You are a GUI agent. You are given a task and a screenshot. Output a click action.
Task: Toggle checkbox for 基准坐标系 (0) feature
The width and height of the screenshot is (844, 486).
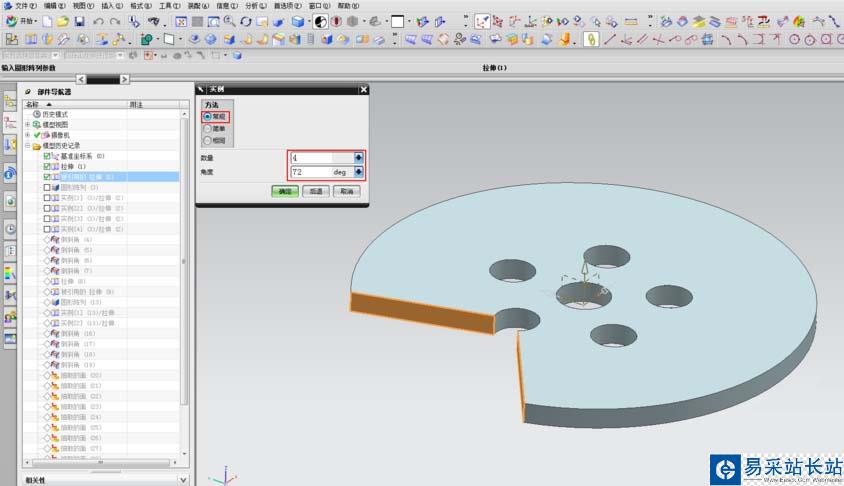(x=47, y=156)
